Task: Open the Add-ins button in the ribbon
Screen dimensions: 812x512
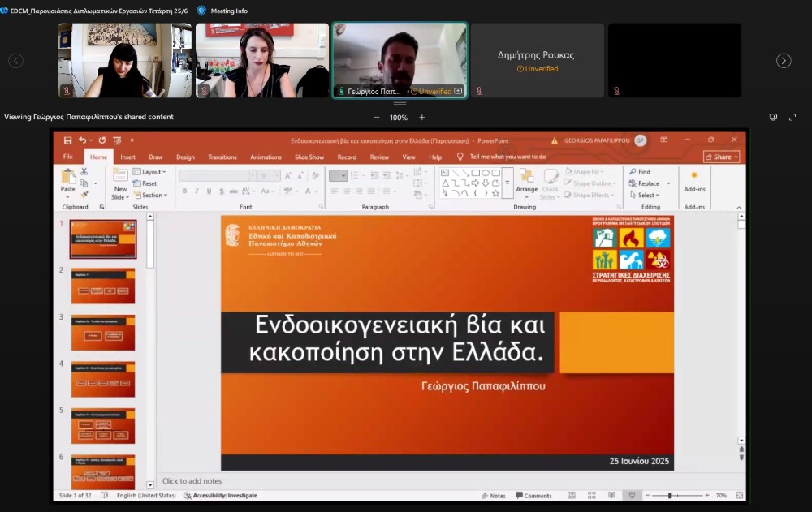Action: (x=694, y=180)
